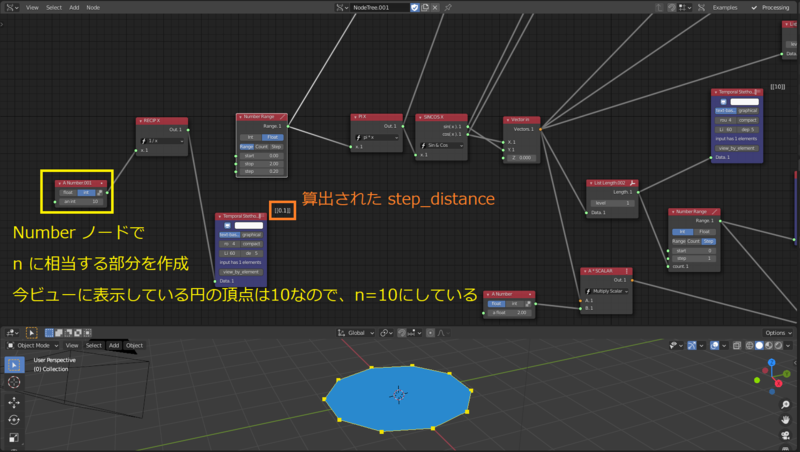This screenshot has height=452, width=800.
Task: Open the 3D viewport Object menu
Action: [x=134, y=345]
